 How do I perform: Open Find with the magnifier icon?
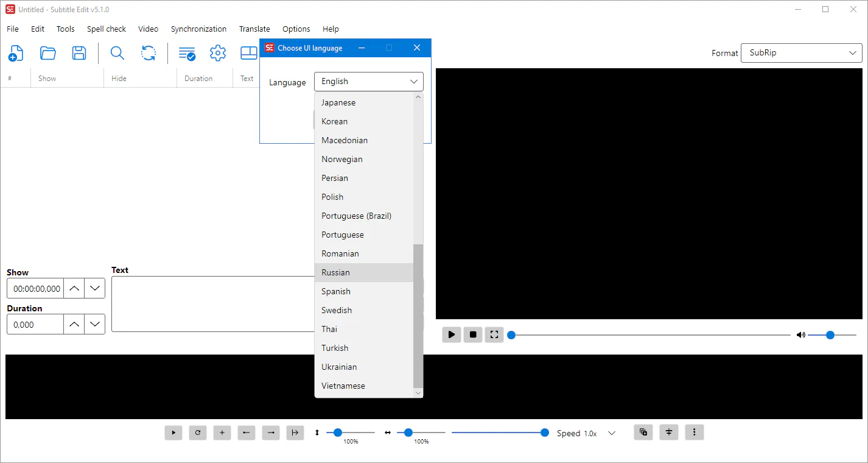117,53
